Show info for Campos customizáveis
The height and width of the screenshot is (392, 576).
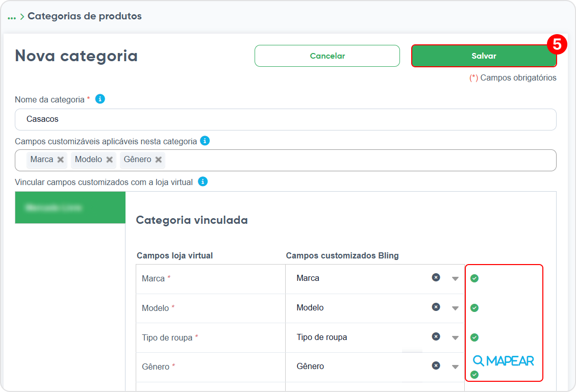[205, 141]
